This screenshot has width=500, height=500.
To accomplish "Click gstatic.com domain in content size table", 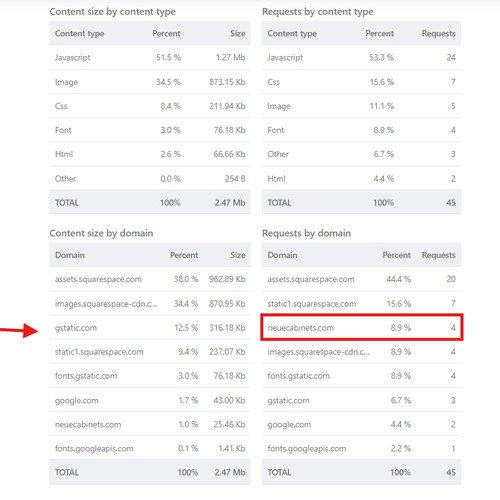I will (x=76, y=328).
